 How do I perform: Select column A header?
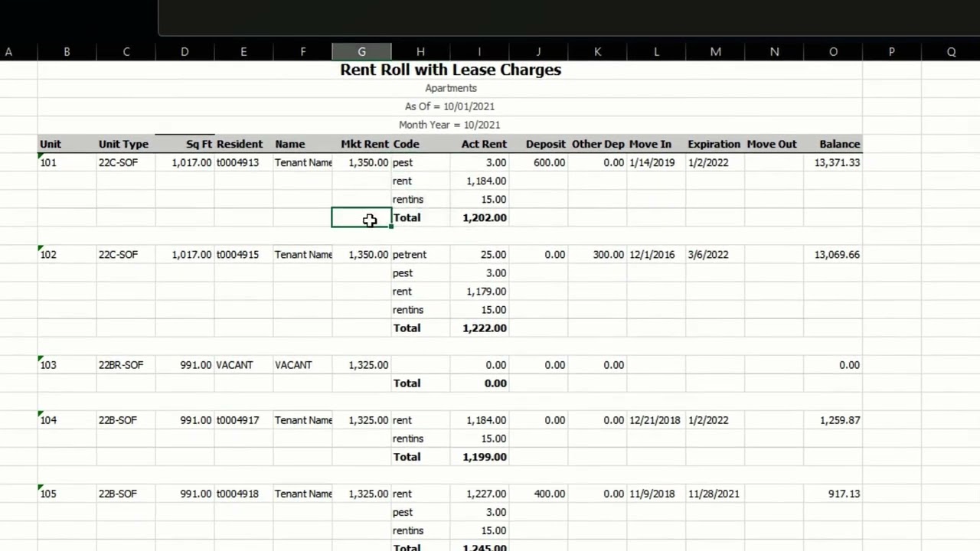pos(8,51)
